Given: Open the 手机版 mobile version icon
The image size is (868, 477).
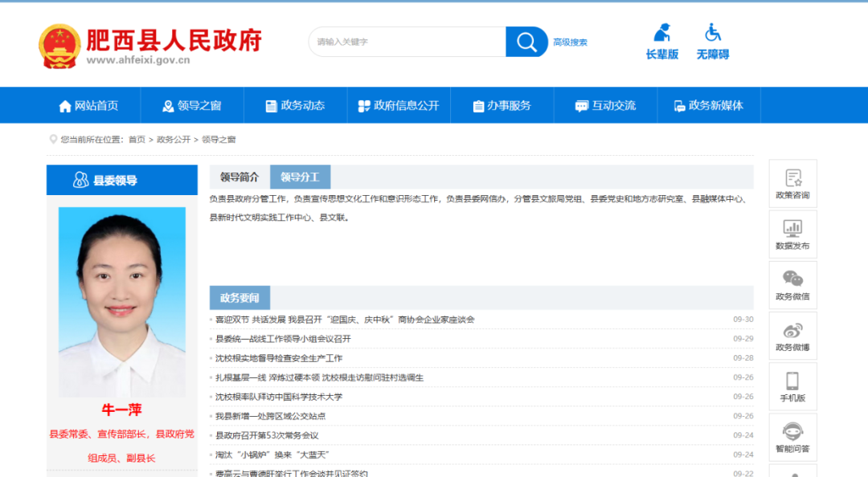Looking at the screenshot, I should point(792,386).
